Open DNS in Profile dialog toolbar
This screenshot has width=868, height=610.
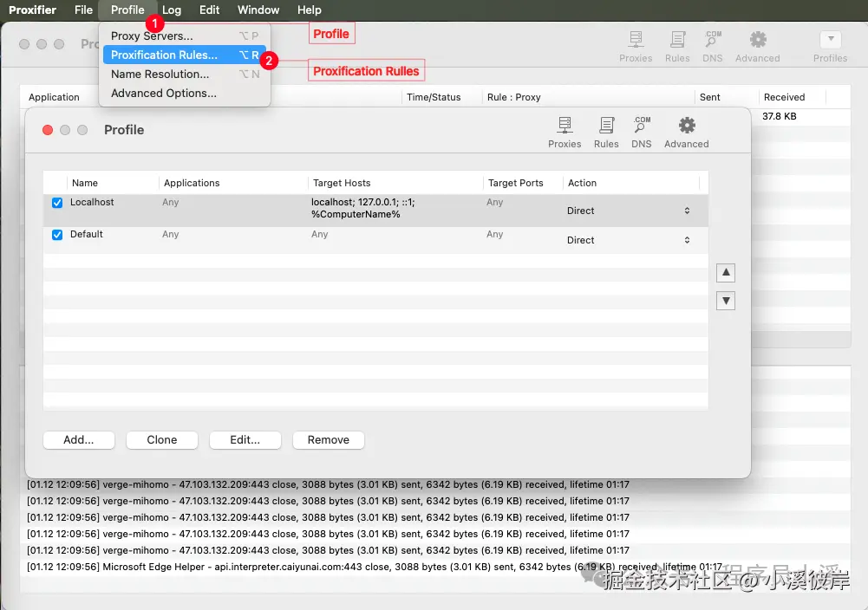(642, 133)
